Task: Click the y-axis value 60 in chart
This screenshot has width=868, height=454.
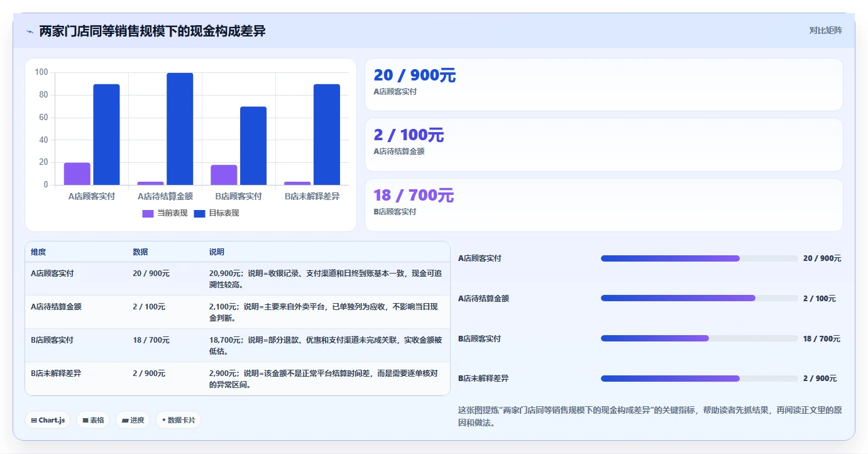Action: [43, 118]
